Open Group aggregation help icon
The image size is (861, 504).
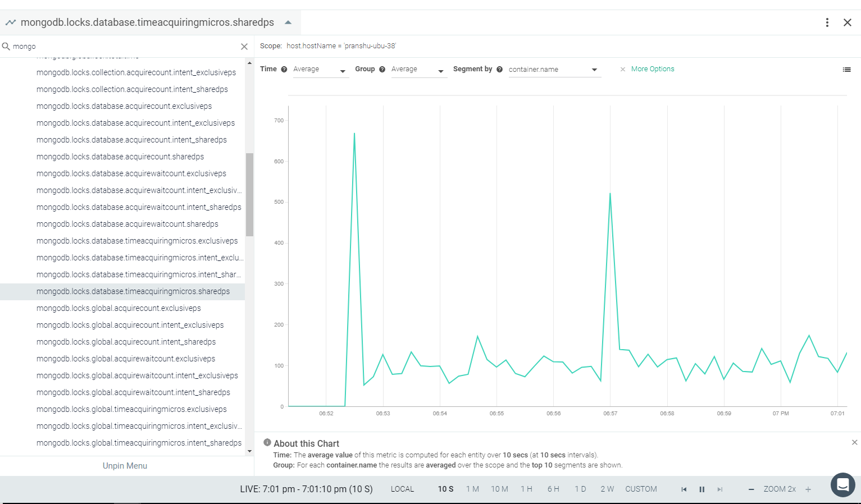382,69
